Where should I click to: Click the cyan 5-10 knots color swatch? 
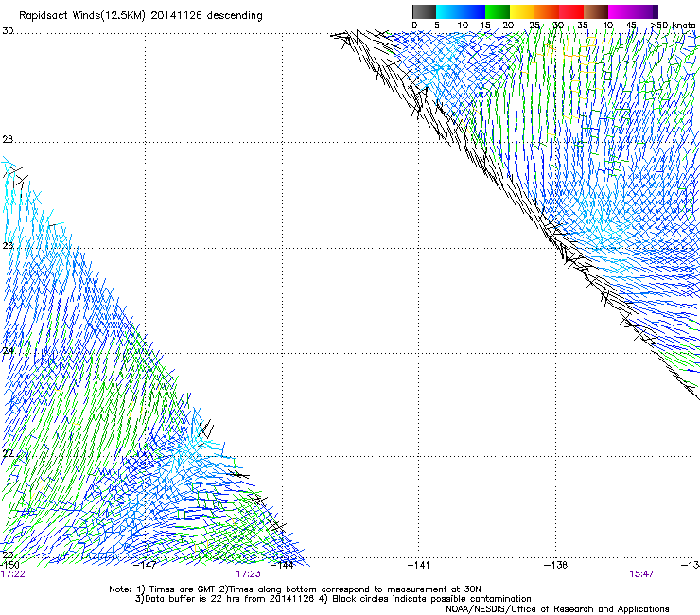click(448, 11)
